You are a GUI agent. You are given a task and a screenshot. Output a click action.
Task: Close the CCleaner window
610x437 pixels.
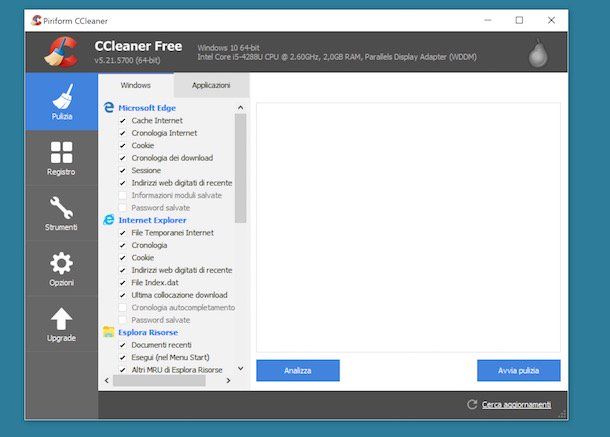[x=551, y=20]
